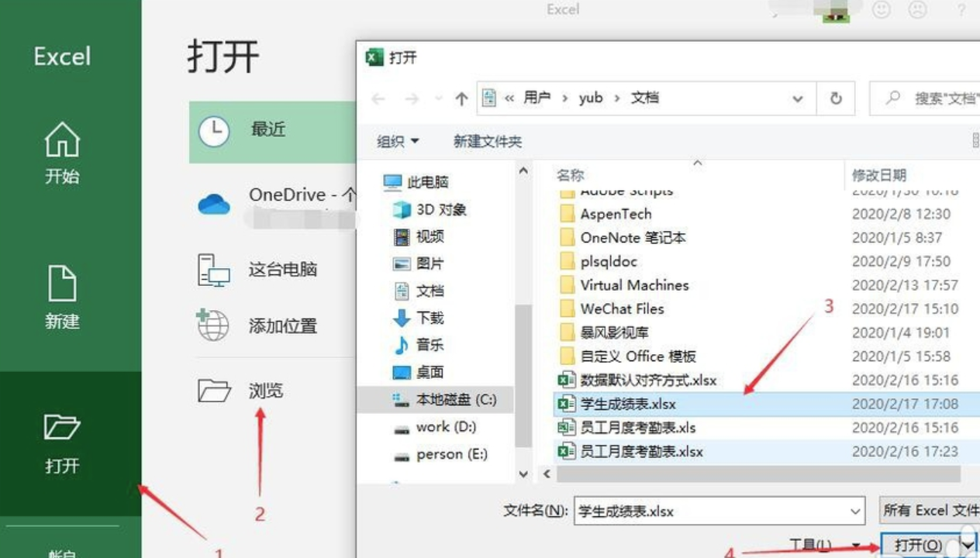Click the forward arrow in the dialog
The height and width of the screenshot is (558, 980).
412,99
